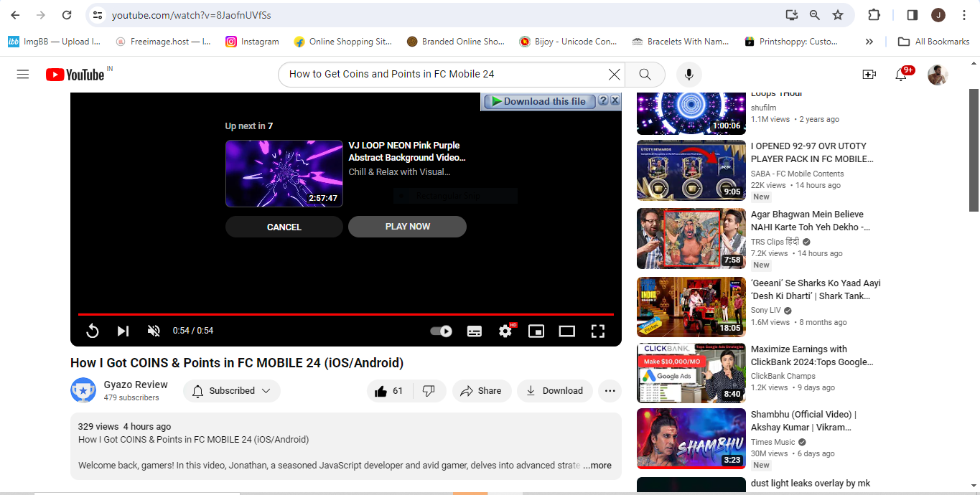980x495 pixels.
Task: Expand description with ...more
Action: coord(597,465)
